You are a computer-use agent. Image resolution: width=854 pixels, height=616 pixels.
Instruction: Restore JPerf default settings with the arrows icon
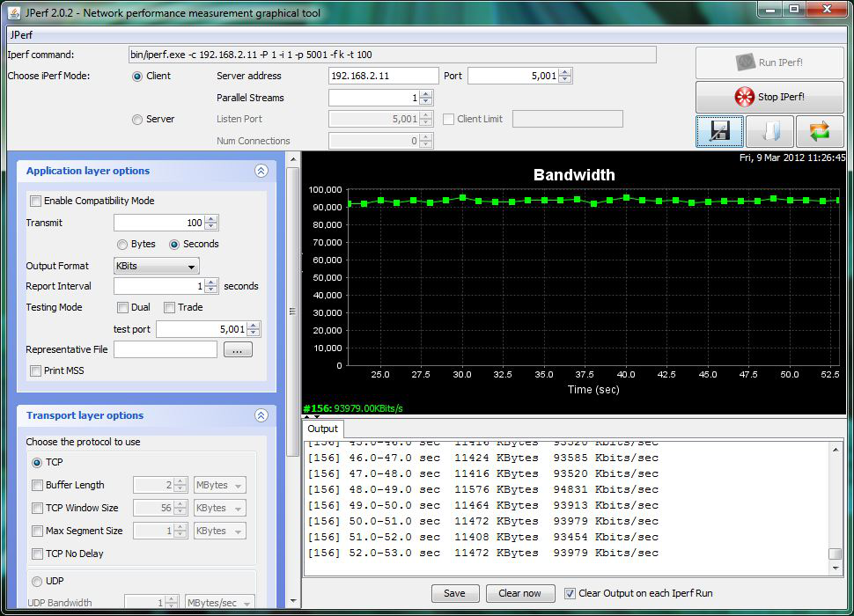click(819, 130)
